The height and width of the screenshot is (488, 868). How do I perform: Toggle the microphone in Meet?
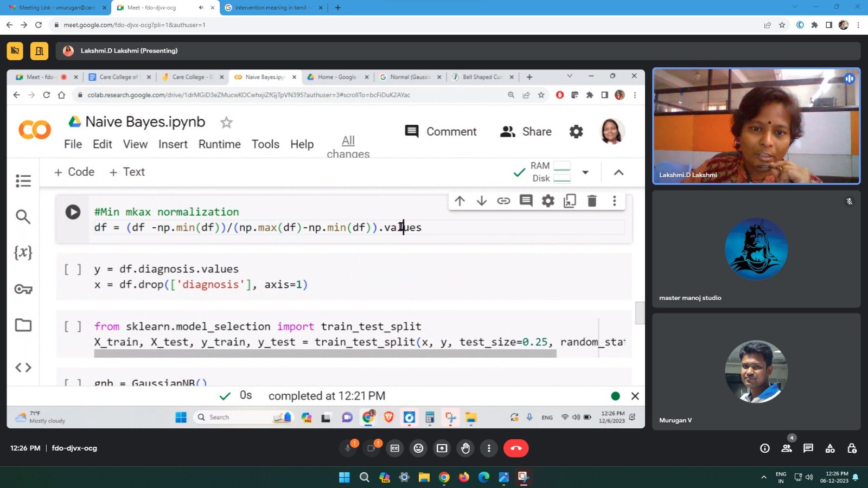click(348, 448)
